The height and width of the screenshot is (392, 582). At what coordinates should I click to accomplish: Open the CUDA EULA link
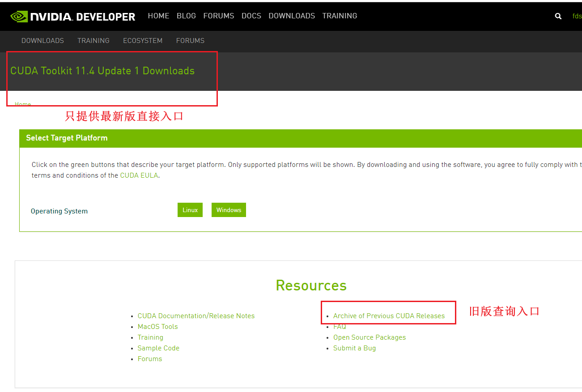(x=139, y=175)
